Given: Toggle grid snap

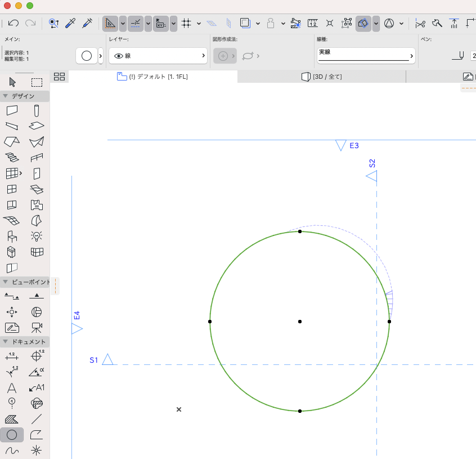Looking at the screenshot, I should [x=186, y=24].
